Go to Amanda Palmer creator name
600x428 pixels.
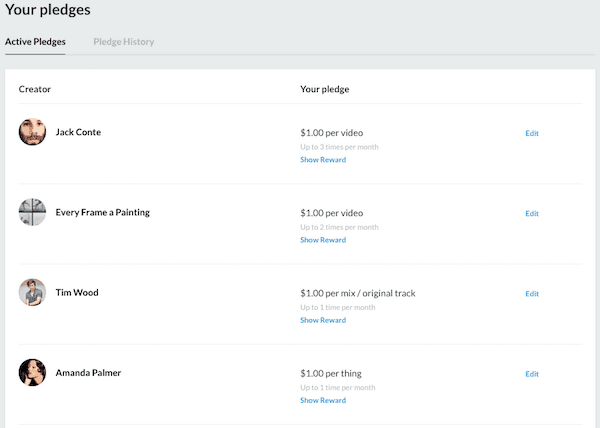click(88, 373)
